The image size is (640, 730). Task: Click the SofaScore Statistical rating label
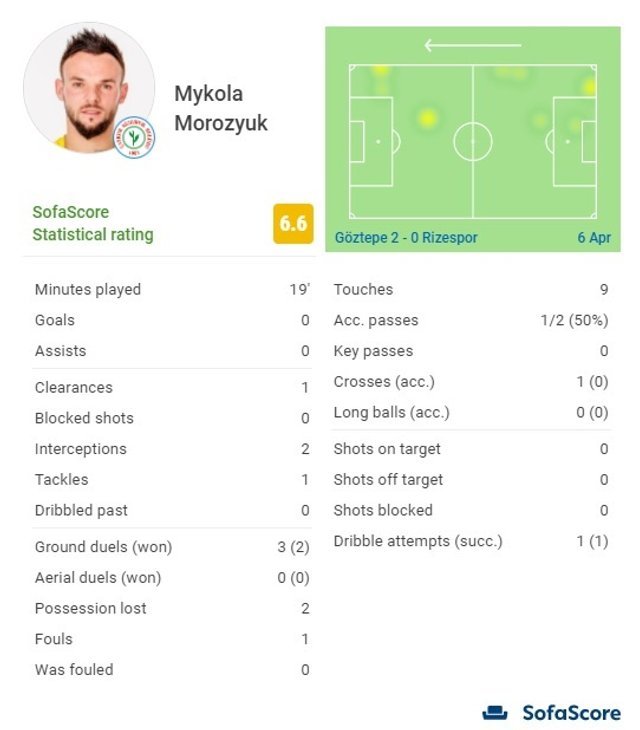[x=93, y=223]
